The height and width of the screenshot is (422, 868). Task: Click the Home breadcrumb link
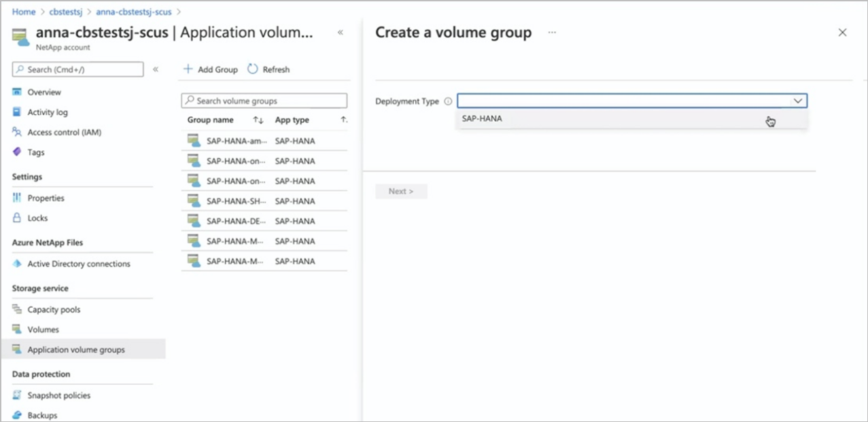(24, 12)
